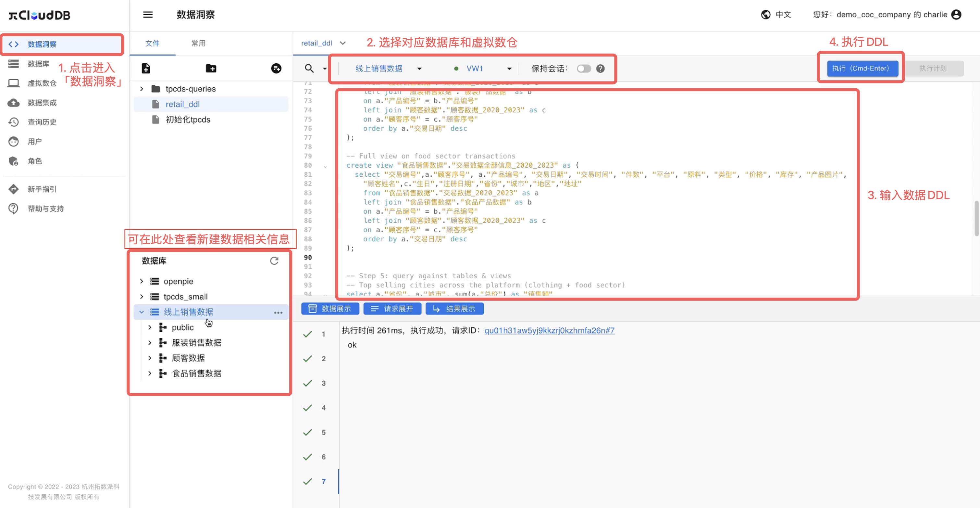The width and height of the screenshot is (980, 508).
Task: Select result row 5
Action: tap(316, 433)
